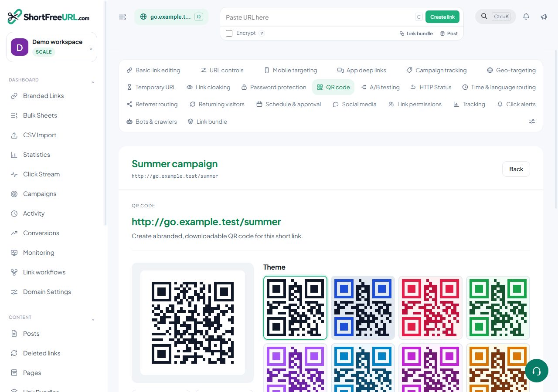The width and height of the screenshot is (558, 392).
Task: Choose the teal blue QR theme
Action: point(363,368)
